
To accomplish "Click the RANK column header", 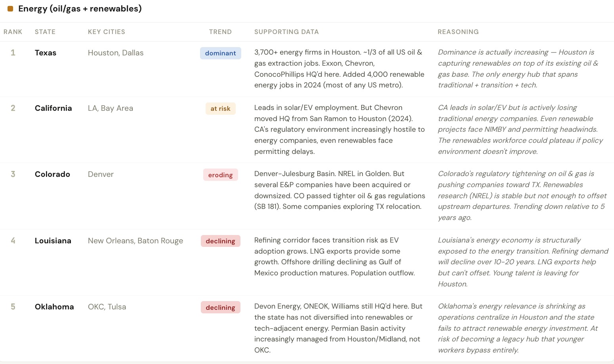I will [x=13, y=32].
